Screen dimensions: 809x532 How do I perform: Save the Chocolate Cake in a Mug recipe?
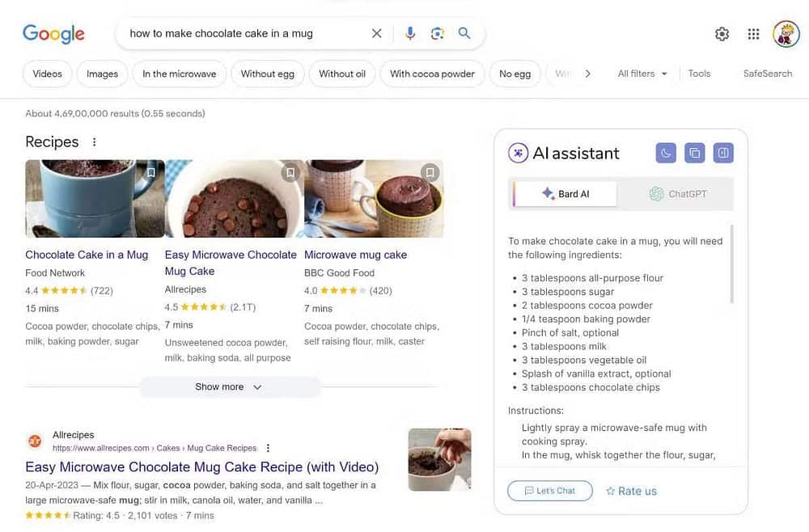(150, 173)
